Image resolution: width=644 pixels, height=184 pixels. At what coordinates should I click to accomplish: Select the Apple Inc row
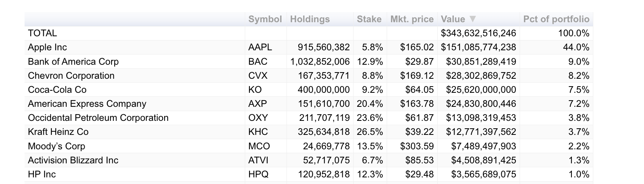click(x=47, y=47)
